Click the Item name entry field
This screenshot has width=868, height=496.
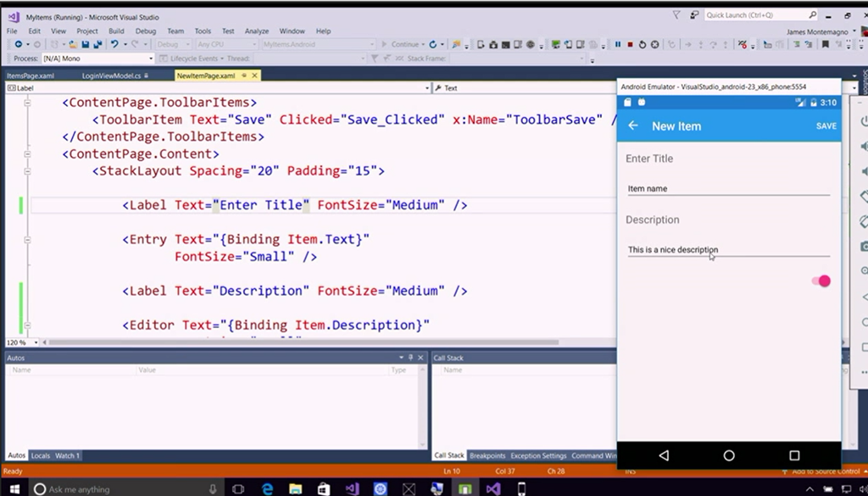coord(727,189)
